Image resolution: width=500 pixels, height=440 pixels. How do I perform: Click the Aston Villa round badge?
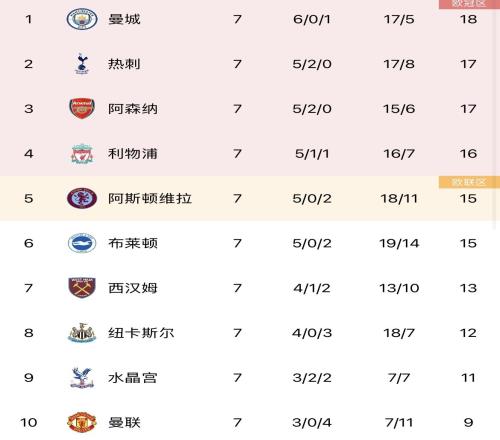coord(82,198)
